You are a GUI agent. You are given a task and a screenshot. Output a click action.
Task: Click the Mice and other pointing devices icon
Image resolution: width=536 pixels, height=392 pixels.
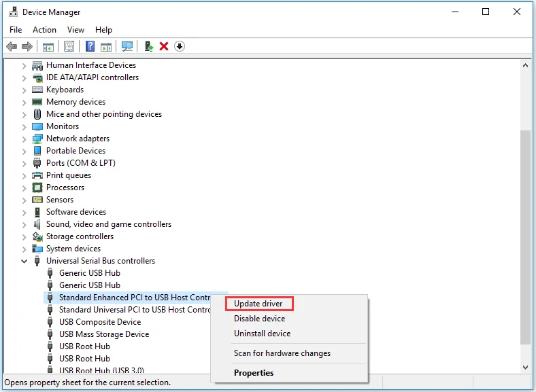(37, 114)
